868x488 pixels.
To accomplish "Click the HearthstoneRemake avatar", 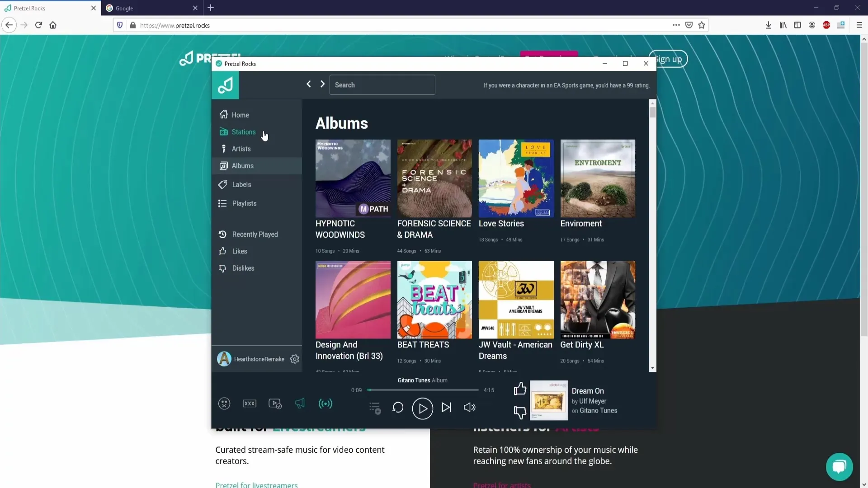I will pyautogui.click(x=224, y=359).
